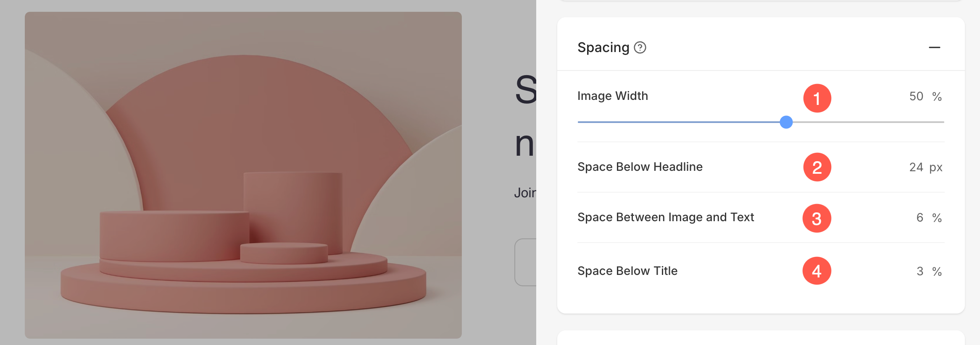Click red annotation marker number 3
Screen dimensions: 980x345
click(x=817, y=218)
